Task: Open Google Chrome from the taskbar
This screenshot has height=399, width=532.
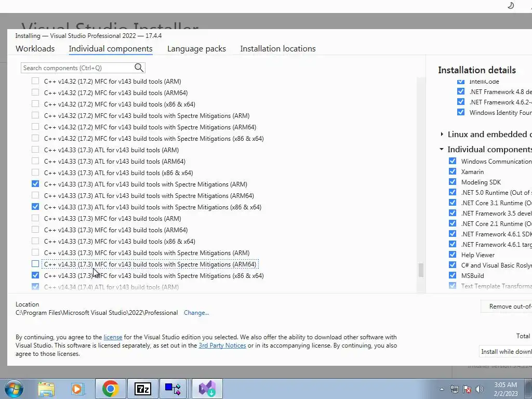Action: (x=110, y=389)
